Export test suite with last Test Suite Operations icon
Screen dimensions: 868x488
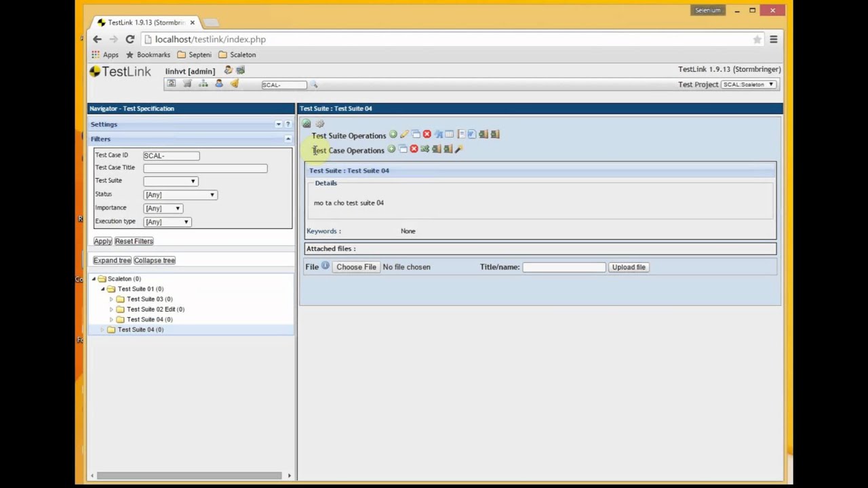pyautogui.click(x=495, y=134)
